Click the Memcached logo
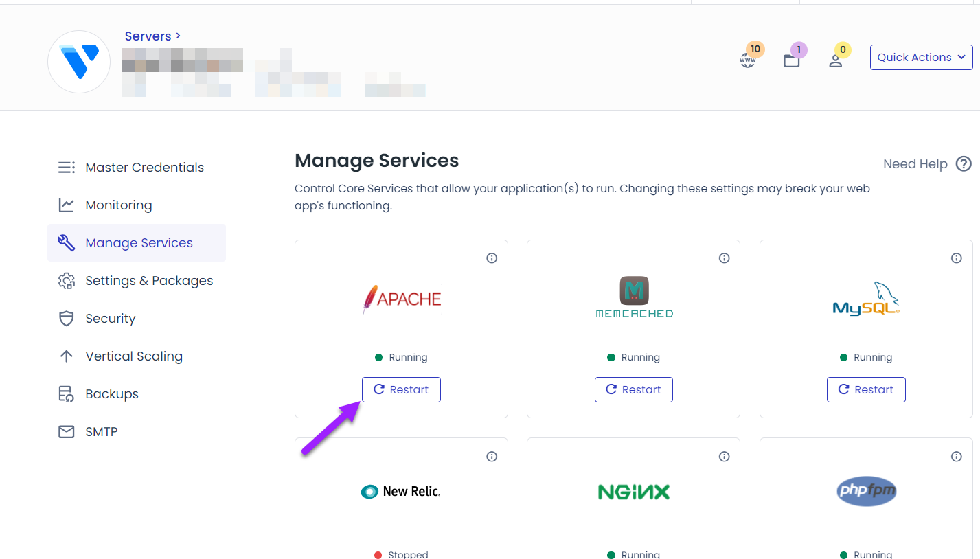The height and width of the screenshot is (559, 980). (x=634, y=297)
